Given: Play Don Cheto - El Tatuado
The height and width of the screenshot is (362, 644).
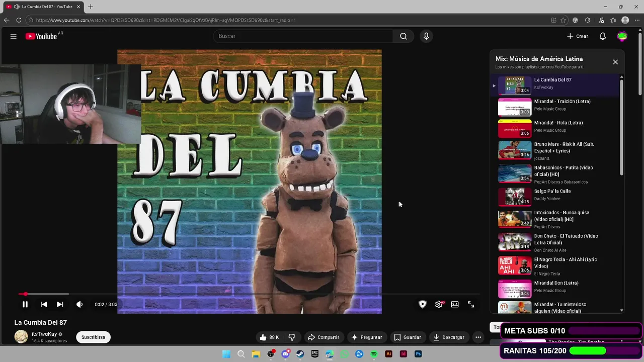Looking at the screenshot, I should coord(556,242).
